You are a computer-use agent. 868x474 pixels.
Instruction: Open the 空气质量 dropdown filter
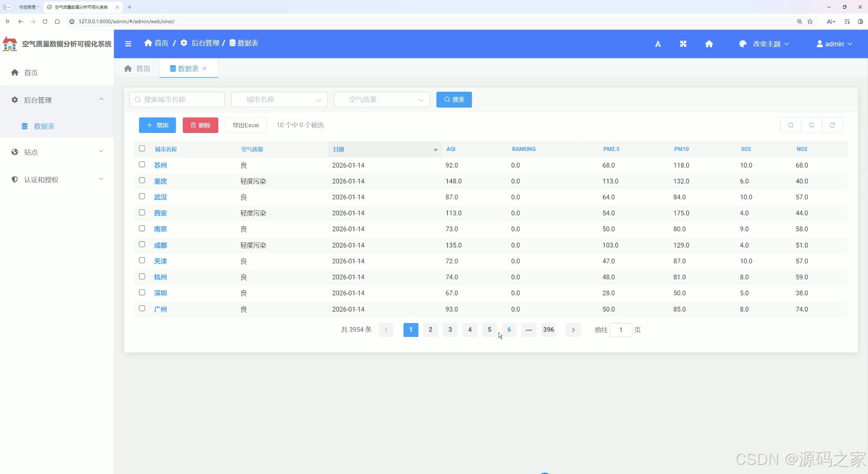(x=382, y=100)
